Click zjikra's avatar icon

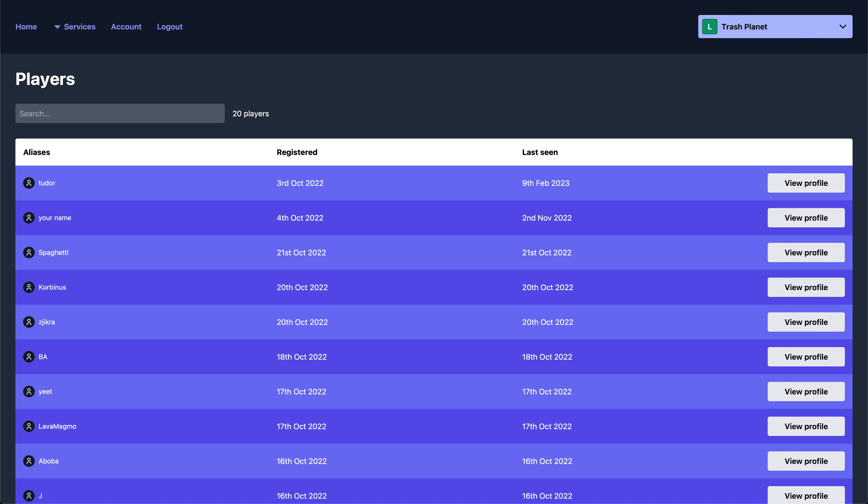pos(29,322)
